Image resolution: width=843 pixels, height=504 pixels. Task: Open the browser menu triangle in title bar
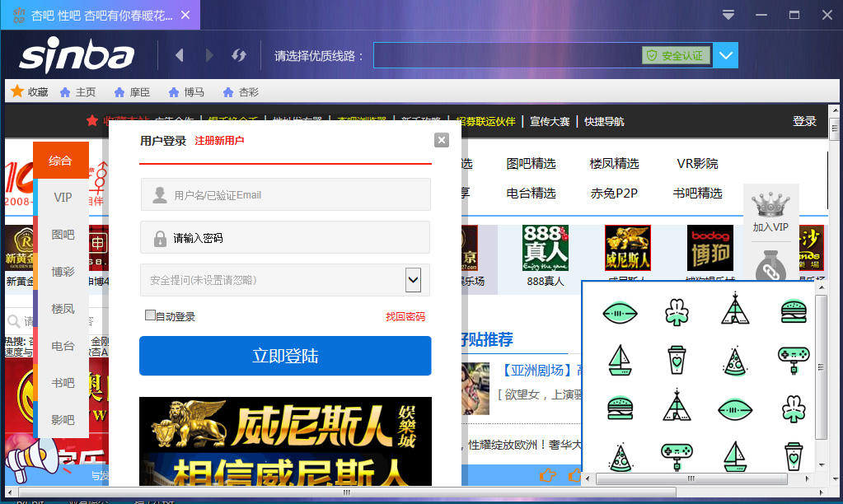pos(728,15)
